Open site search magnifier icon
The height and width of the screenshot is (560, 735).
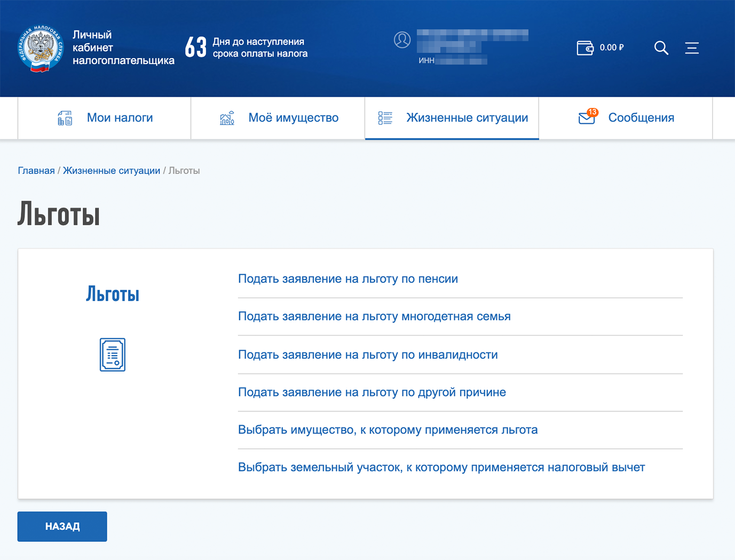(661, 48)
